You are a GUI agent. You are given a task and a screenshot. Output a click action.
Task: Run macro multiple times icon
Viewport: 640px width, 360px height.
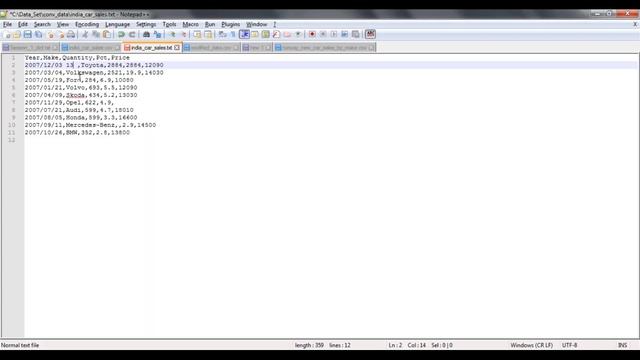click(344, 34)
